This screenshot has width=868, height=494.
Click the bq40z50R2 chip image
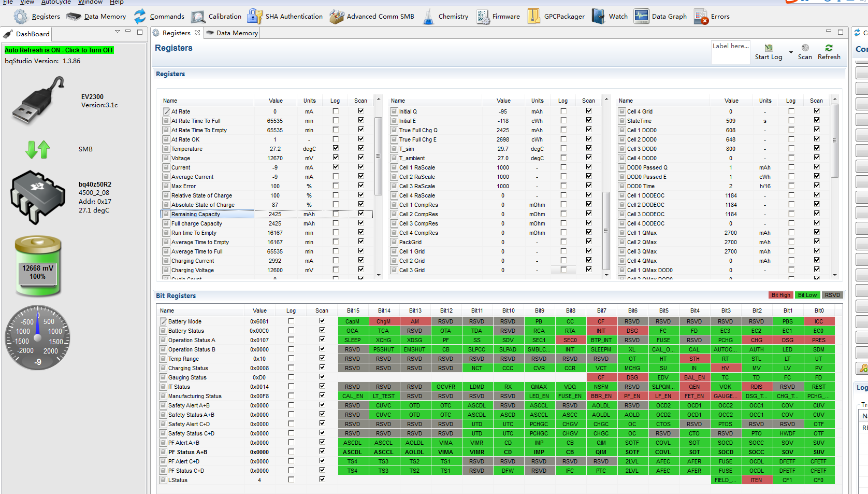click(38, 197)
